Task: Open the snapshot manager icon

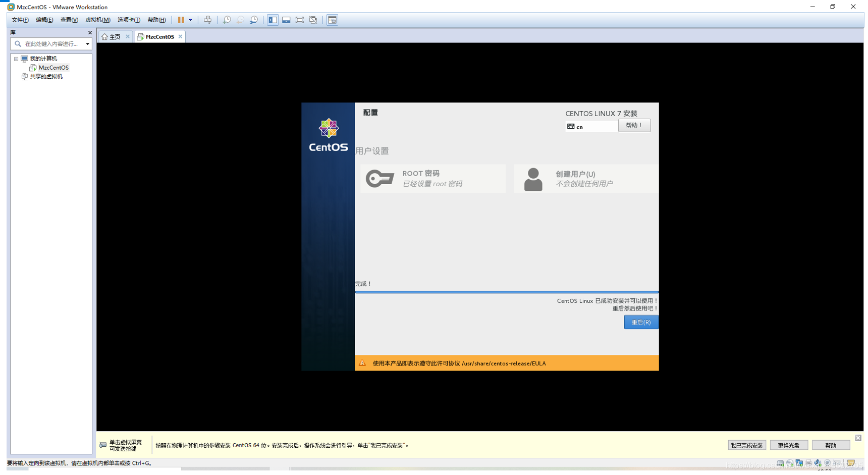Action: (254, 20)
